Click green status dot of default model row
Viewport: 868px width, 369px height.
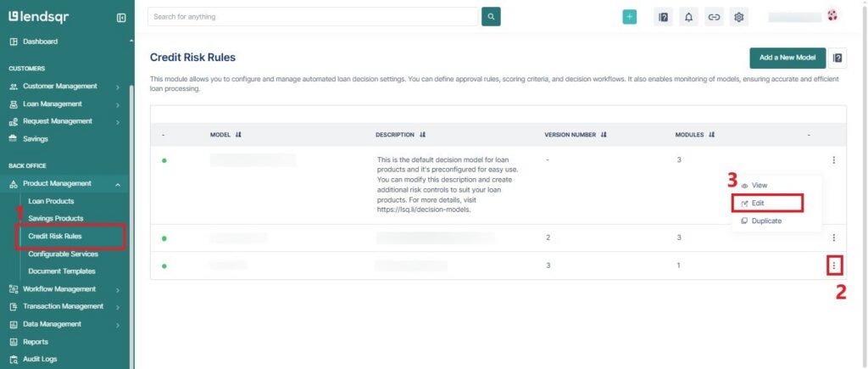point(164,160)
